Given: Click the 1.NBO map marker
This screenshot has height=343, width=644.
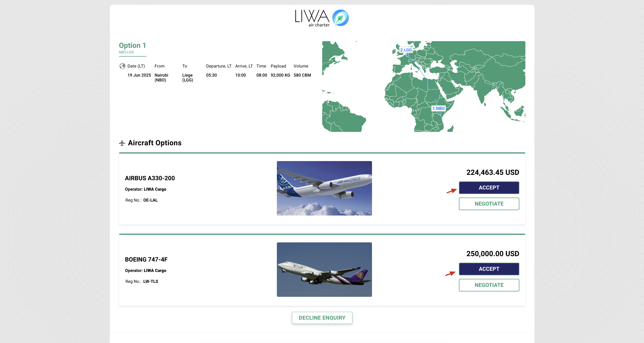Looking at the screenshot, I should pyautogui.click(x=438, y=108).
